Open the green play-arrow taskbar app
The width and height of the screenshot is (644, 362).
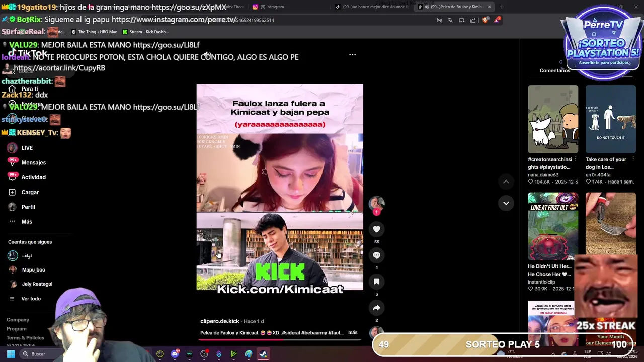point(233,354)
